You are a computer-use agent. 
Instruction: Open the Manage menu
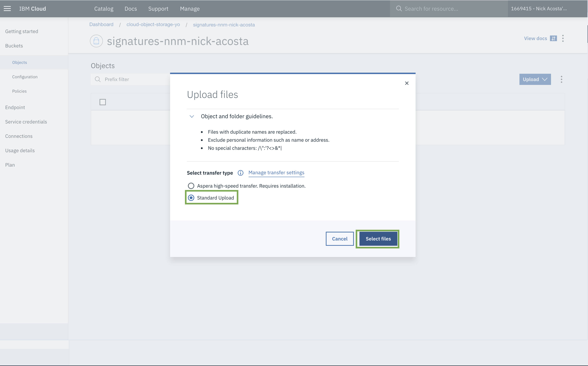tap(190, 9)
